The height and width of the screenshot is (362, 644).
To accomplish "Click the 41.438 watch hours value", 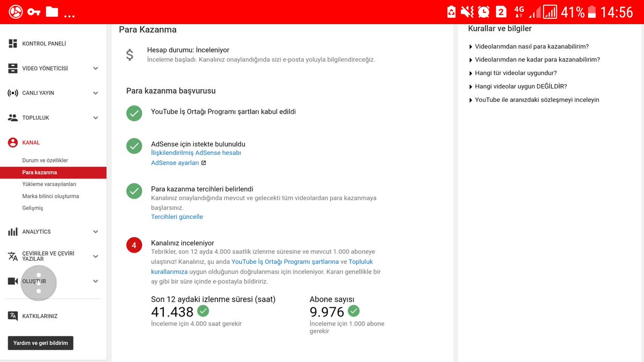I will point(172,312).
